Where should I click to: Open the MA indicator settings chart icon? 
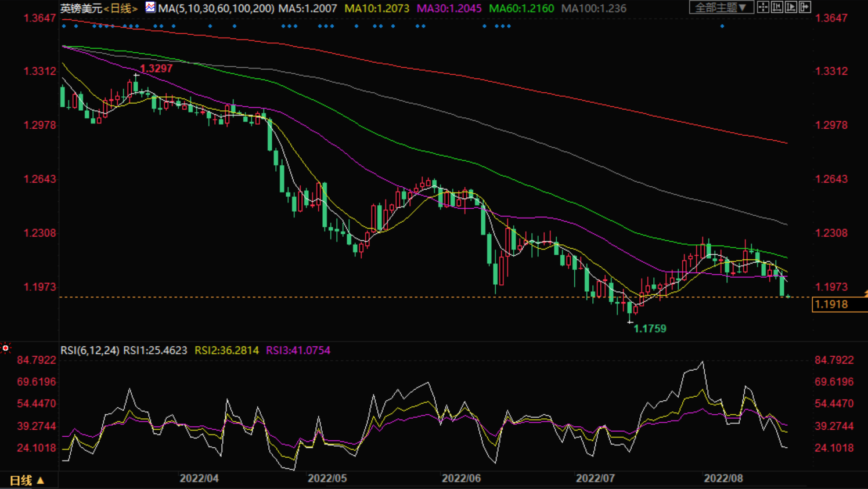[150, 8]
